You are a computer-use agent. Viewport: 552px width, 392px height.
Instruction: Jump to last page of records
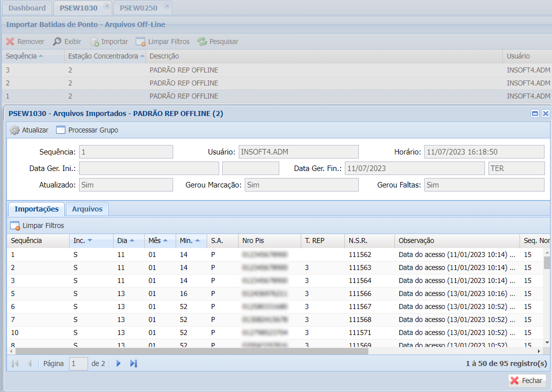click(x=133, y=363)
